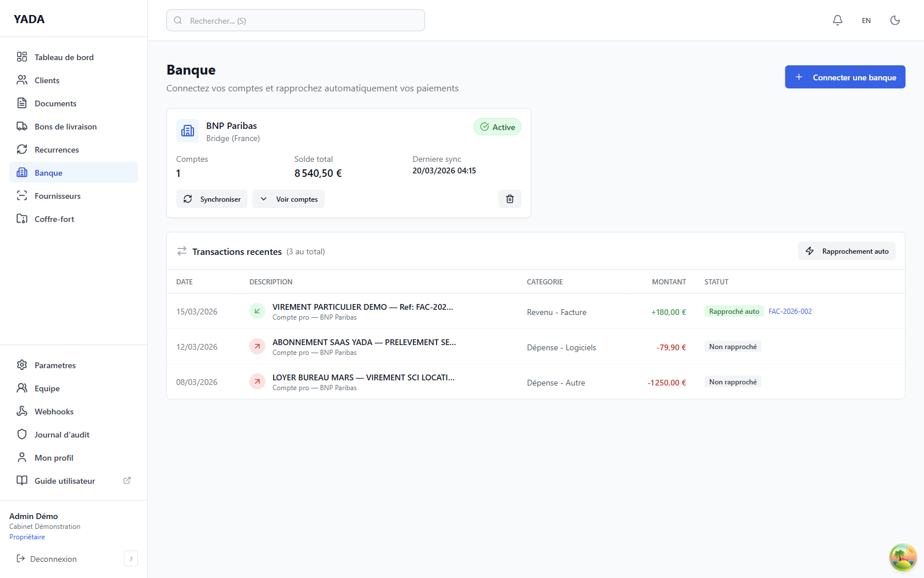Image resolution: width=924 pixels, height=578 pixels.
Task: Click the Connecter une banque button
Action: pyautogui.click(x=845, y=77)
